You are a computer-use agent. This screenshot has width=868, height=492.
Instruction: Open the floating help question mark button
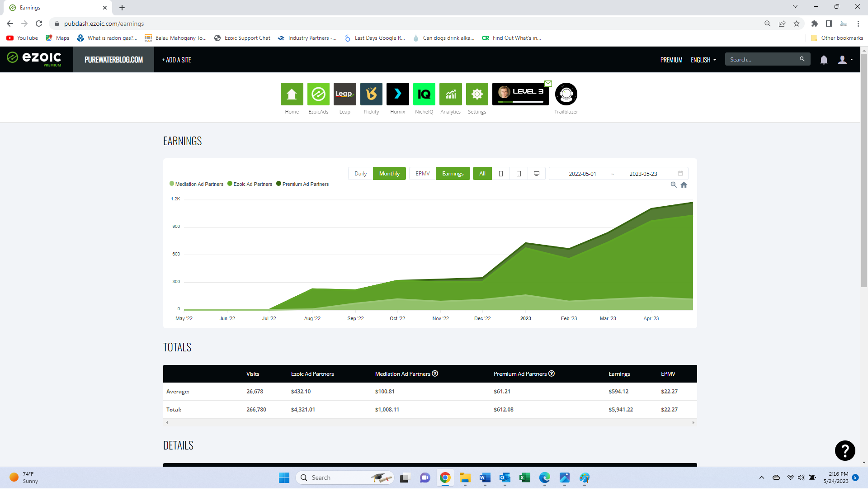click(845, 451)
